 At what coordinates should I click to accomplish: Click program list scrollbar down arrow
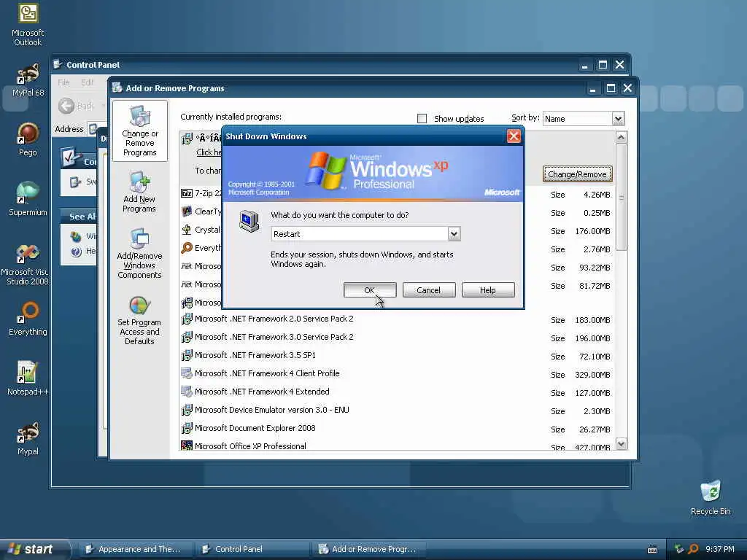point(622,444)
